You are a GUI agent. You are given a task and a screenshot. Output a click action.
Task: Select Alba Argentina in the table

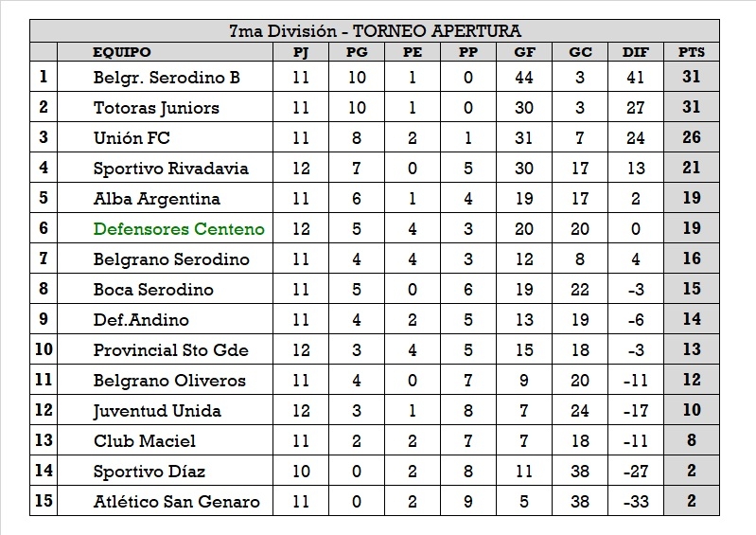tap(157, 199)
